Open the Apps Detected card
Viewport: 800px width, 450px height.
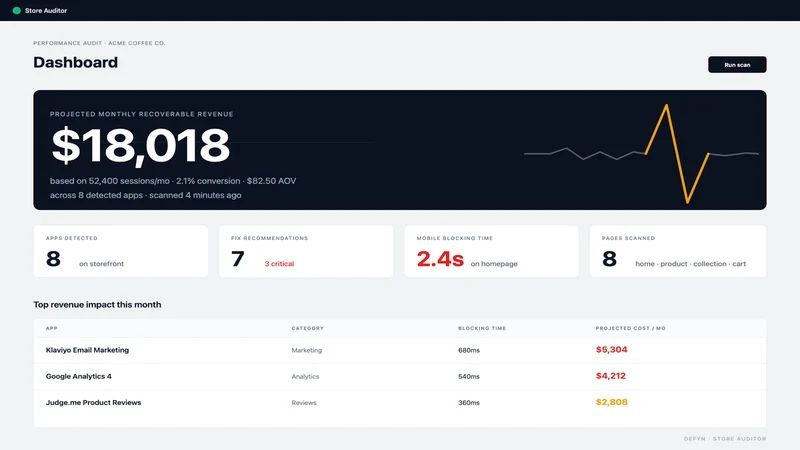click(x=121, y=252)
